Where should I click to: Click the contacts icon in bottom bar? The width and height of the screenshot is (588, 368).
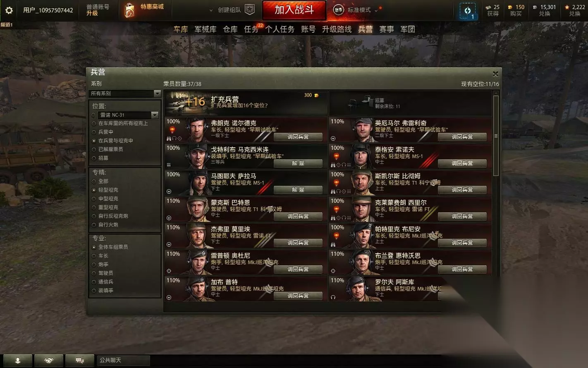pos(18,361)
